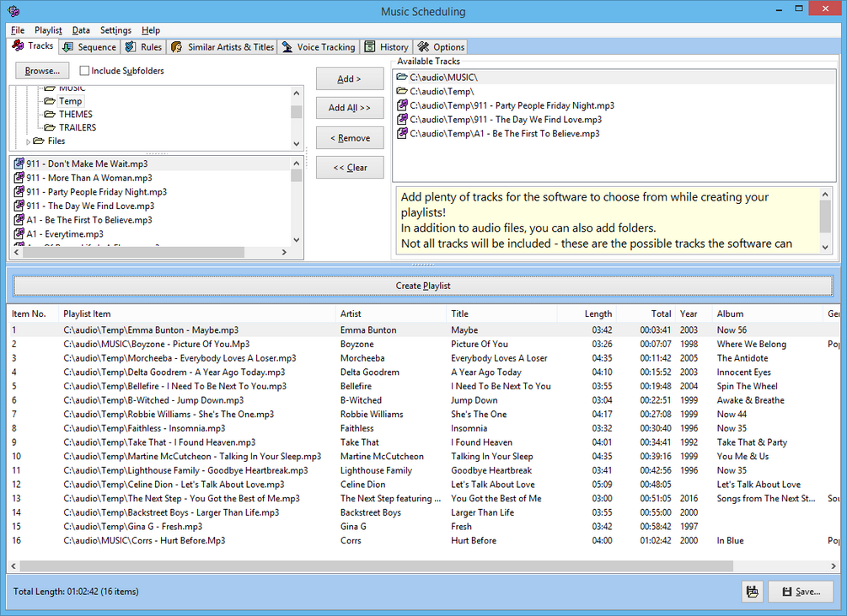The width and height of the screenshot is (847, 616).
Task: Click the export playlist icon button beside Save
Action: pyautogui.click(x=752, y=592)
